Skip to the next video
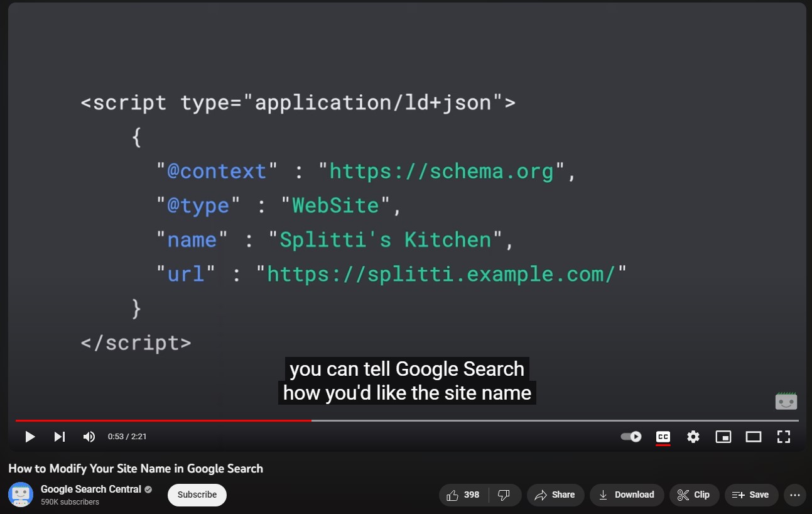The width and height of the screenshot is (812, 514). 60,437
